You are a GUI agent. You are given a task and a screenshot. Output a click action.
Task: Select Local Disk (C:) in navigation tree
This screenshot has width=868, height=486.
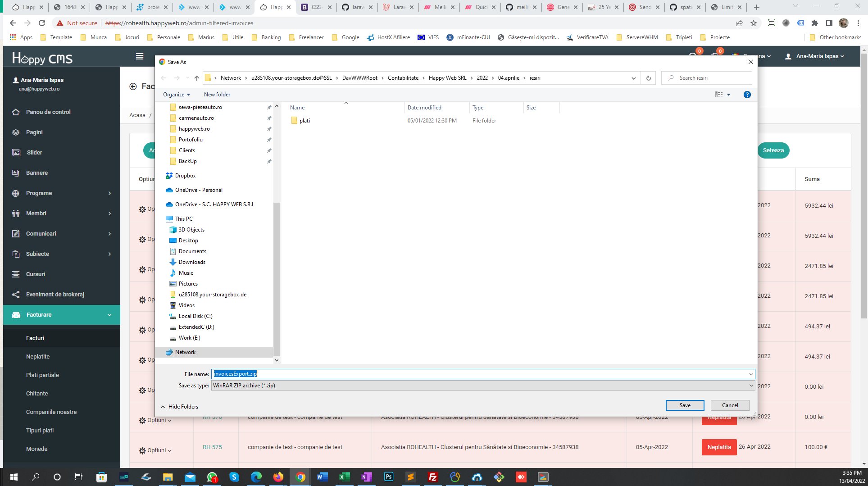pyautogui.click(x=195, y=316)
